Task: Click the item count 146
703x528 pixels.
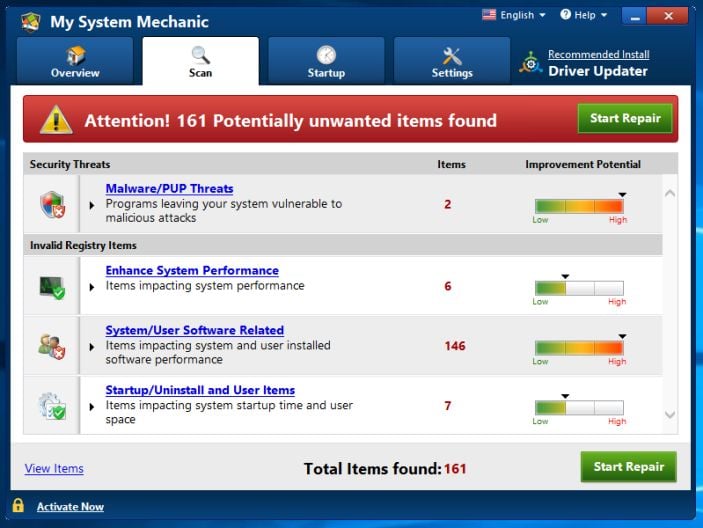Action: [455, 346]
